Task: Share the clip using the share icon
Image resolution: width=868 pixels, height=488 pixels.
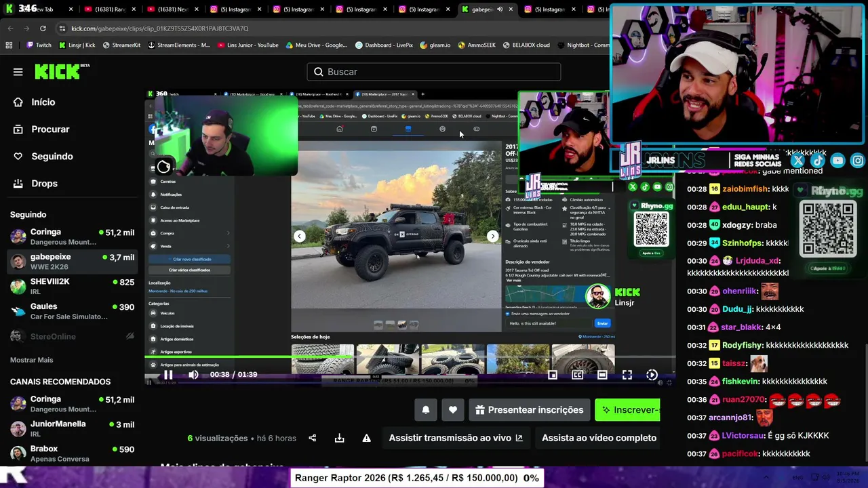Action: click(x=313, y=438)
